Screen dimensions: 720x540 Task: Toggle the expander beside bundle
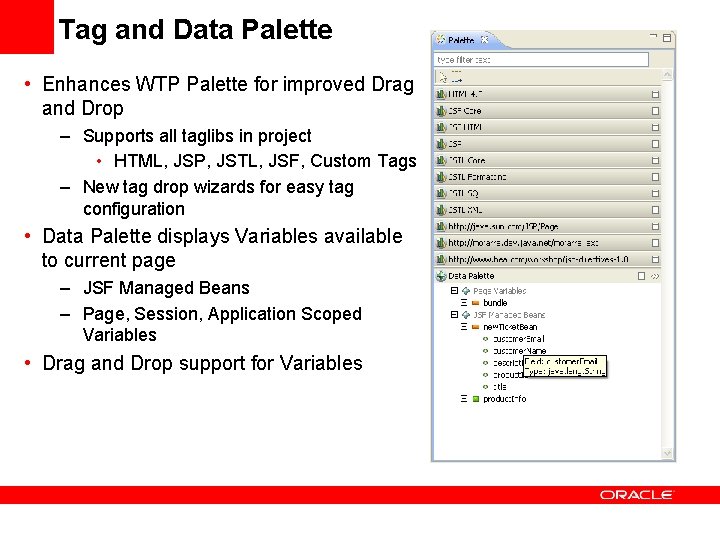(x=464, y=303)
